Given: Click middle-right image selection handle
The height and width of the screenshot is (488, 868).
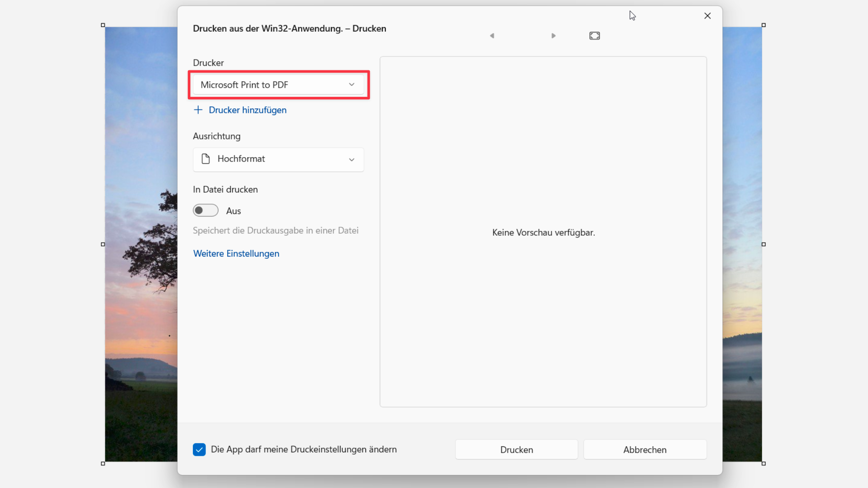Looking at the screenshot, I should point(764,244).
